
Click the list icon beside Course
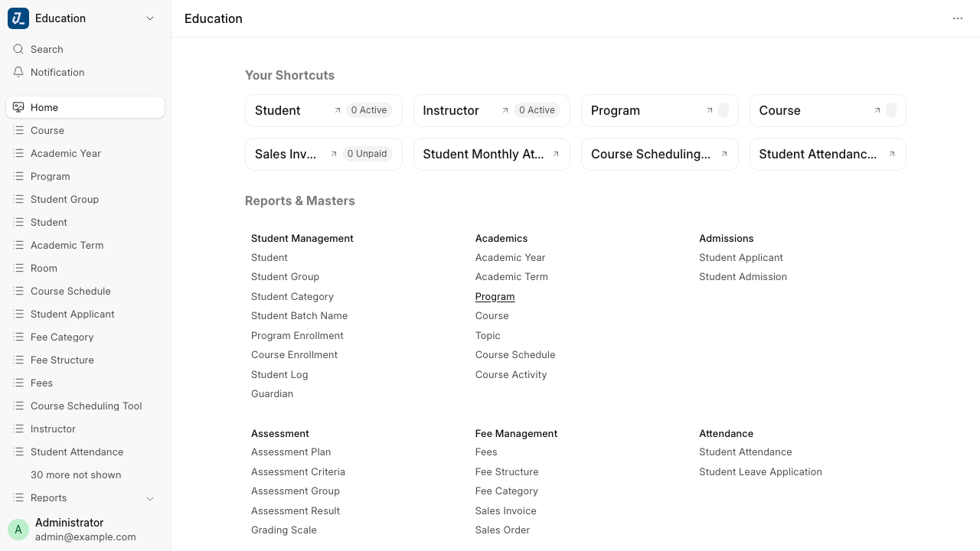[18, 130]
